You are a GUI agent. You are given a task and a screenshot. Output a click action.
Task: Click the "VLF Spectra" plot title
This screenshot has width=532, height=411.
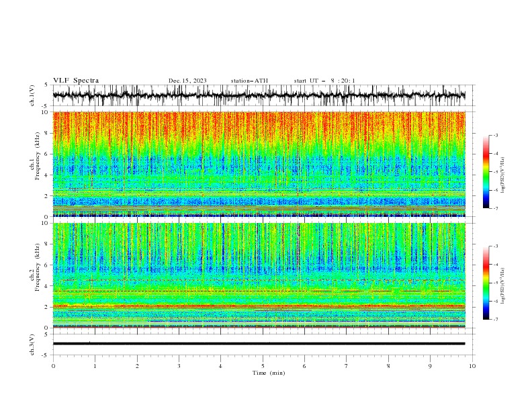(76, 81)
